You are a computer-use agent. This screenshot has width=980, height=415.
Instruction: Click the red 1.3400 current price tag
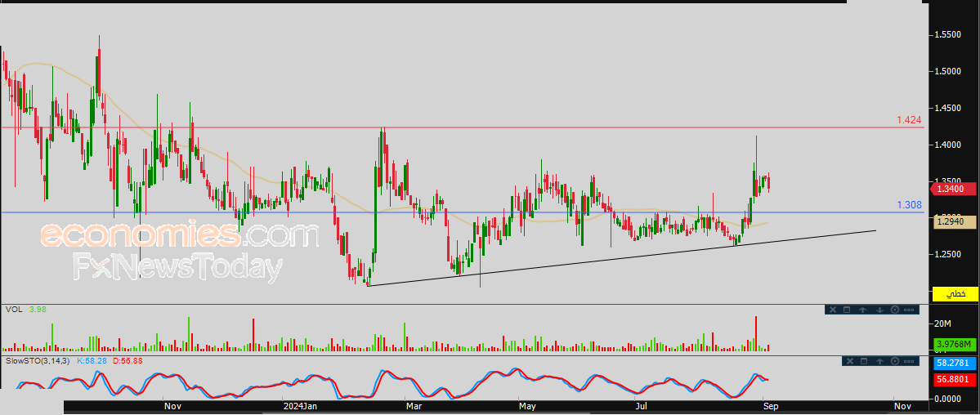click(953, 189)
